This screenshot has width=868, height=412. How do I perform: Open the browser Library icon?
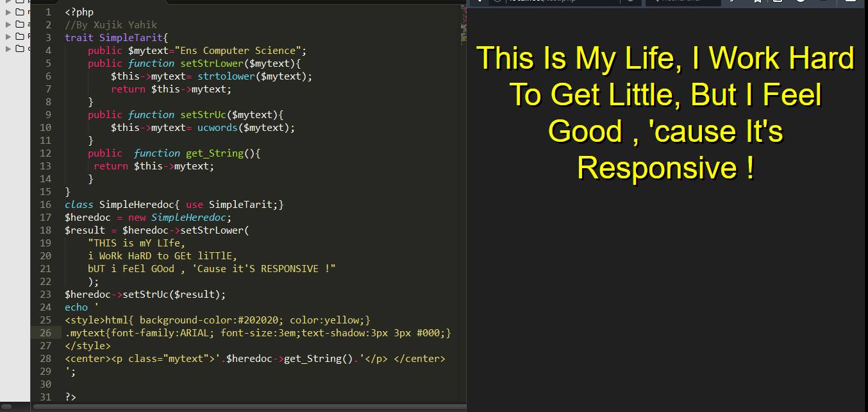pos(778,3)
